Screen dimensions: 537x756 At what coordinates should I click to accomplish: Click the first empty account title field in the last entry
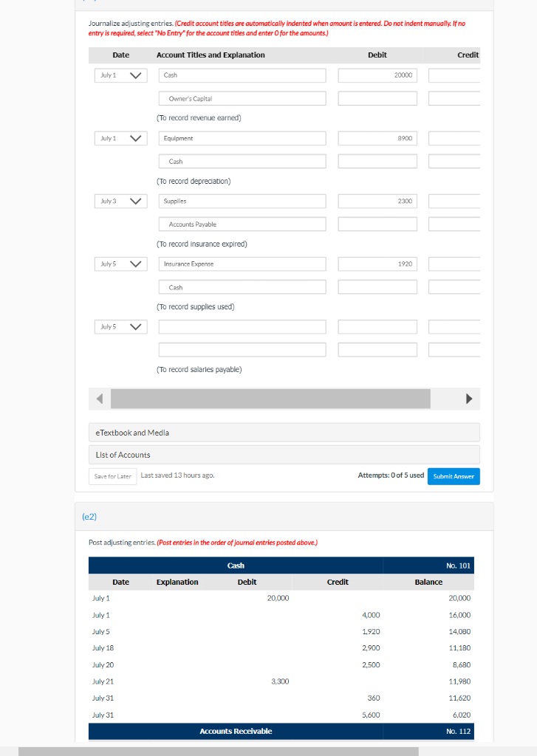click(242, 327)
